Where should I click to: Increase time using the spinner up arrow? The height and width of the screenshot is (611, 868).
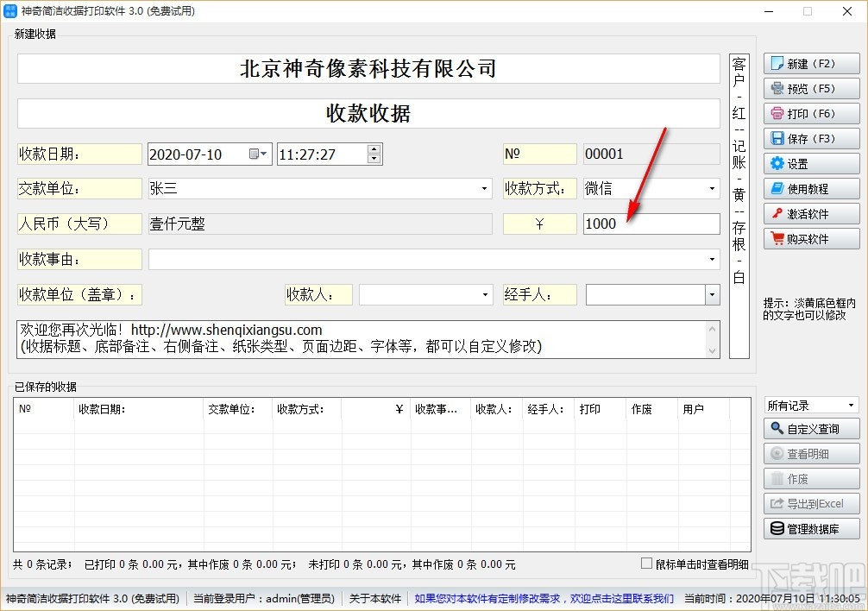tap(374, 149)
